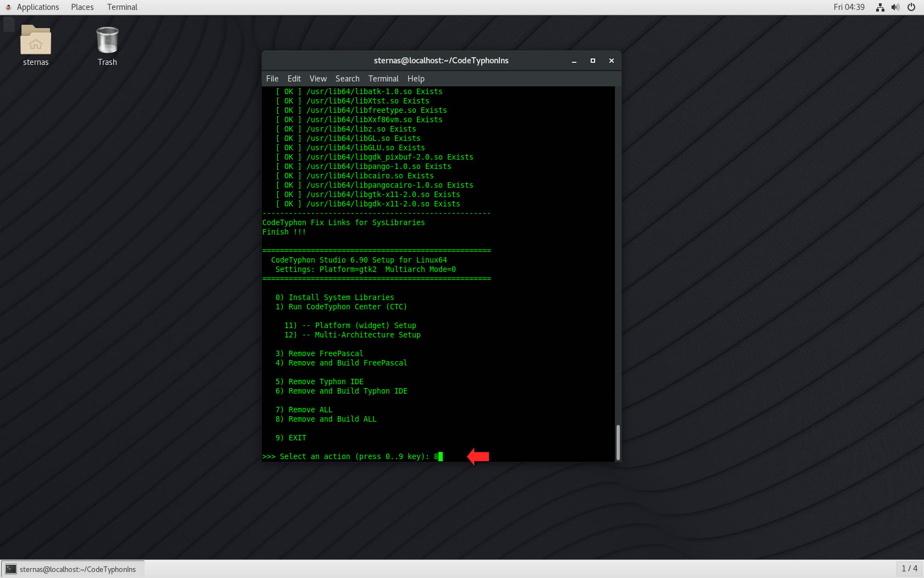Image resolution: width=924 pixels, height=578 pixels.
Task: Click text '9) EXIT'
Action: pyautogui.click(x=291, y=438)
